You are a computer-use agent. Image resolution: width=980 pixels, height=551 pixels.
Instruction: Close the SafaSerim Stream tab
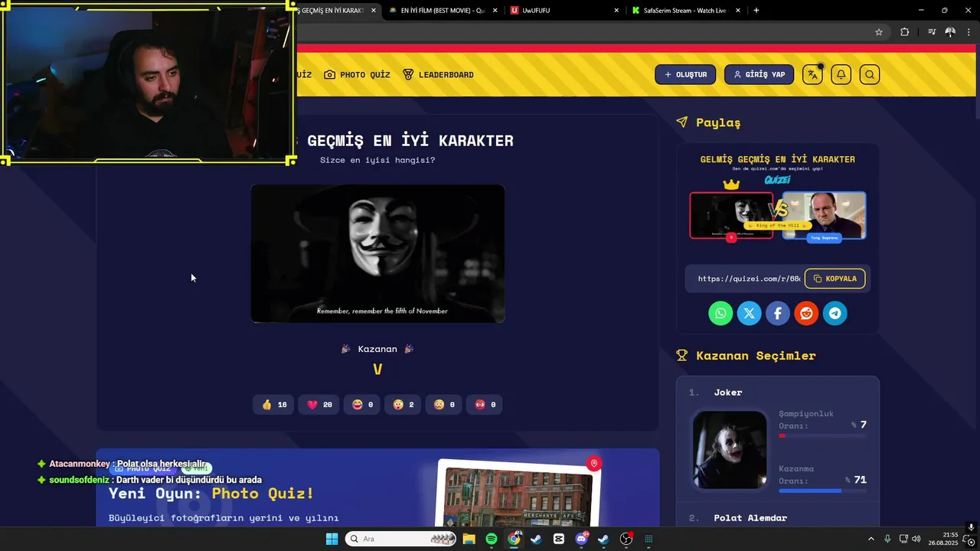coord(738,11)
